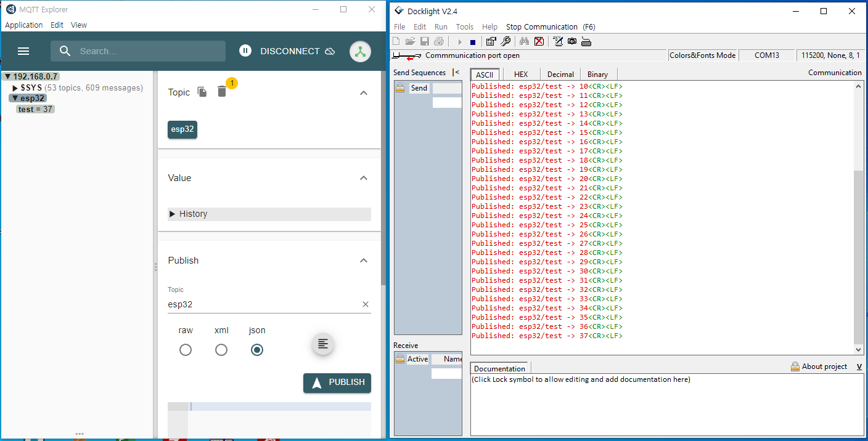Image resolution: width=868 pixels, height=441 pixels.
Task: Stop communication with the blue square icon
Action: pyautogui.click(x=473, y=42)
